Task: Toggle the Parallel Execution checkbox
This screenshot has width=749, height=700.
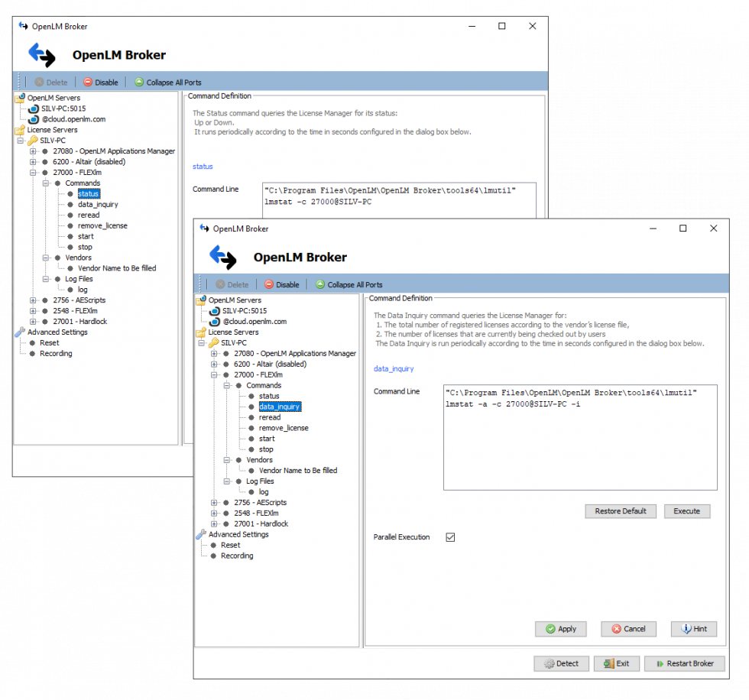Action: (450, 537)
